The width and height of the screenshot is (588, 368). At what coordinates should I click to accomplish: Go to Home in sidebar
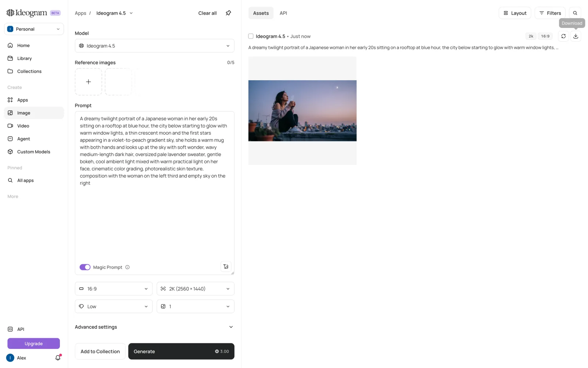(x=34, y=45)
